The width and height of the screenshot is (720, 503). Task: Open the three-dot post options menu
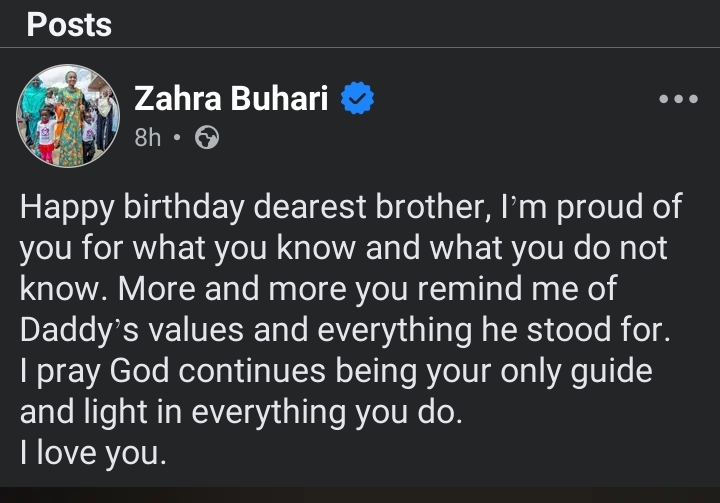tap(677, 100)
